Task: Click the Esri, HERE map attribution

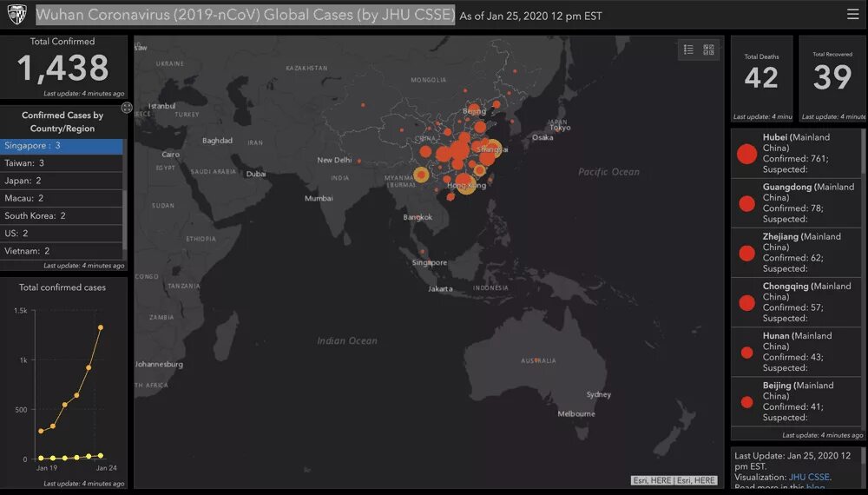Action: [x=674, y=480]
